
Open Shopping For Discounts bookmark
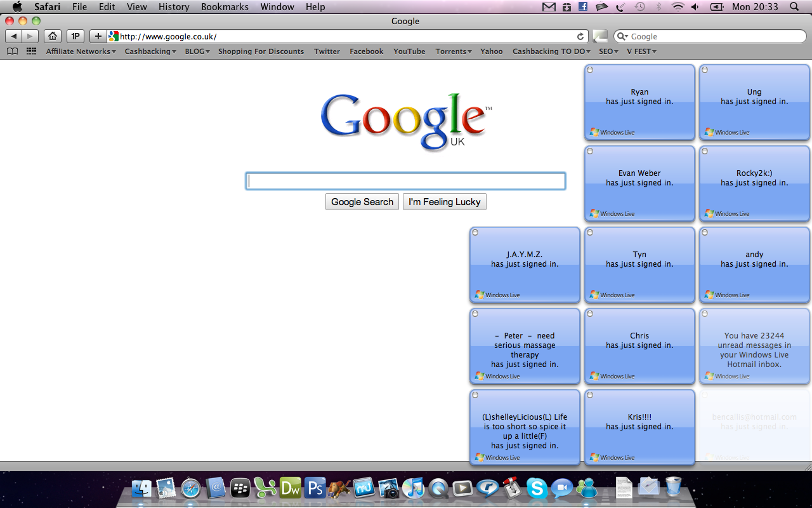coord(261,51)
